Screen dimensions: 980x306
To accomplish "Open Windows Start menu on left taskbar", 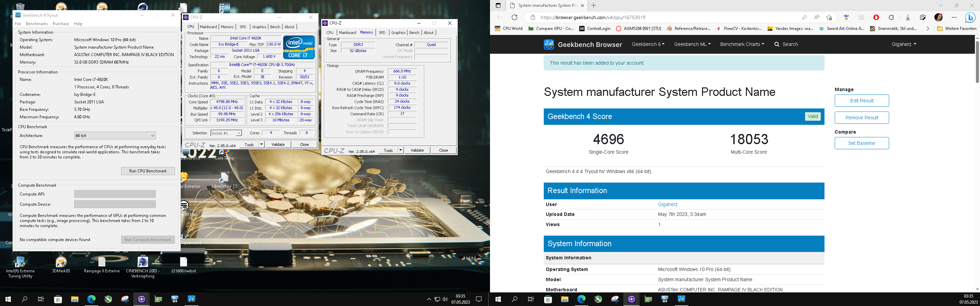I will [x=9, y=299].
